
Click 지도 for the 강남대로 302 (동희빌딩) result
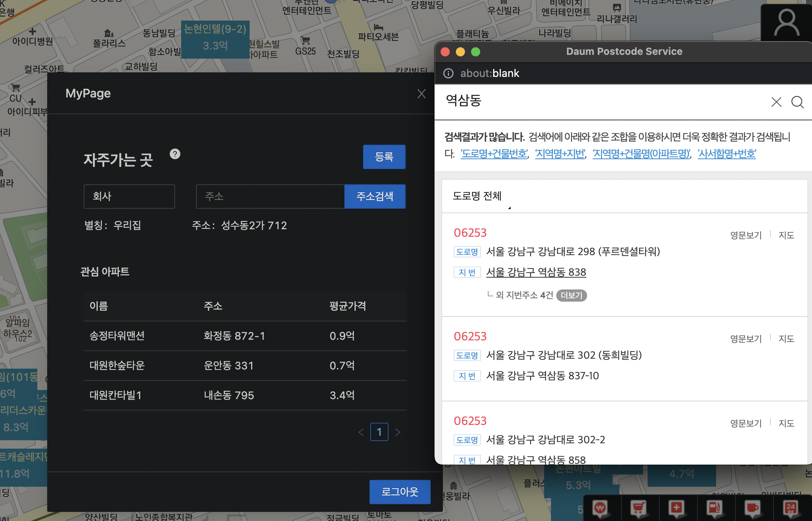click(x=787, y=339)
